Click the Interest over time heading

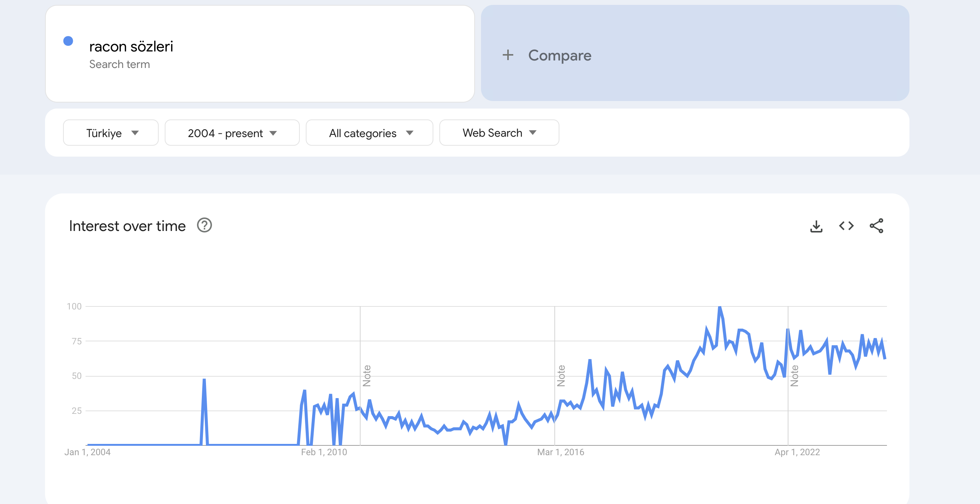[128, 226]
